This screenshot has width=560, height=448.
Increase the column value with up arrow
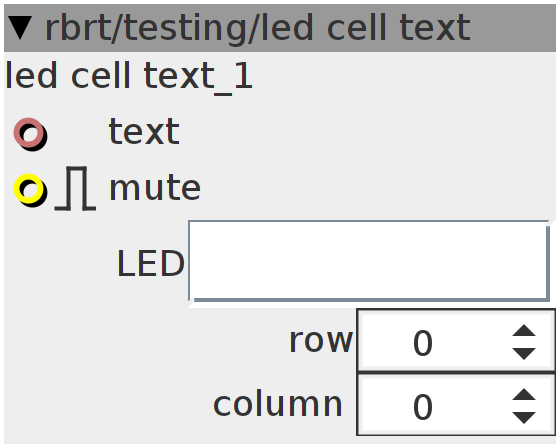[524, 394]
